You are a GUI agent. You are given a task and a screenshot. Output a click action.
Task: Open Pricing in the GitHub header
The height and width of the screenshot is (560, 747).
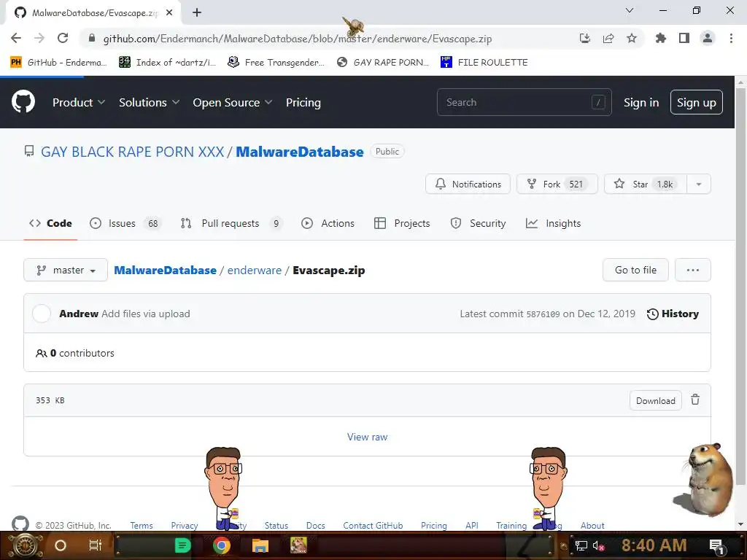point(303,102)
